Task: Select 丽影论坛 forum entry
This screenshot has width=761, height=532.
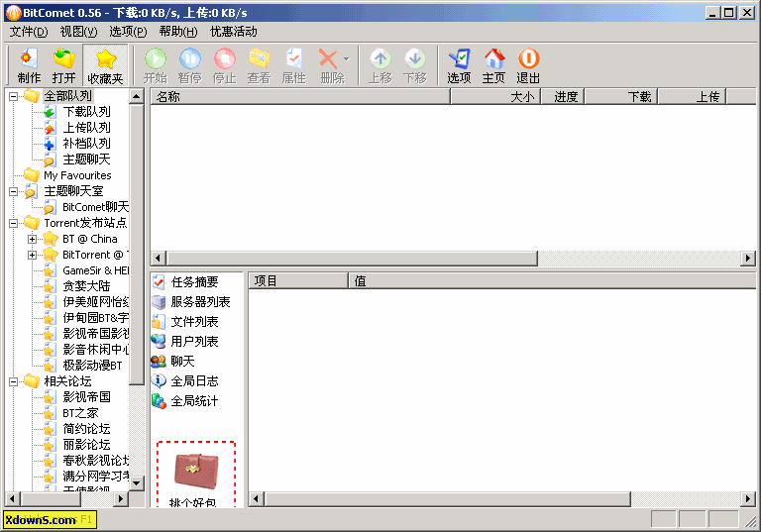Action: [x=87, y=445]
